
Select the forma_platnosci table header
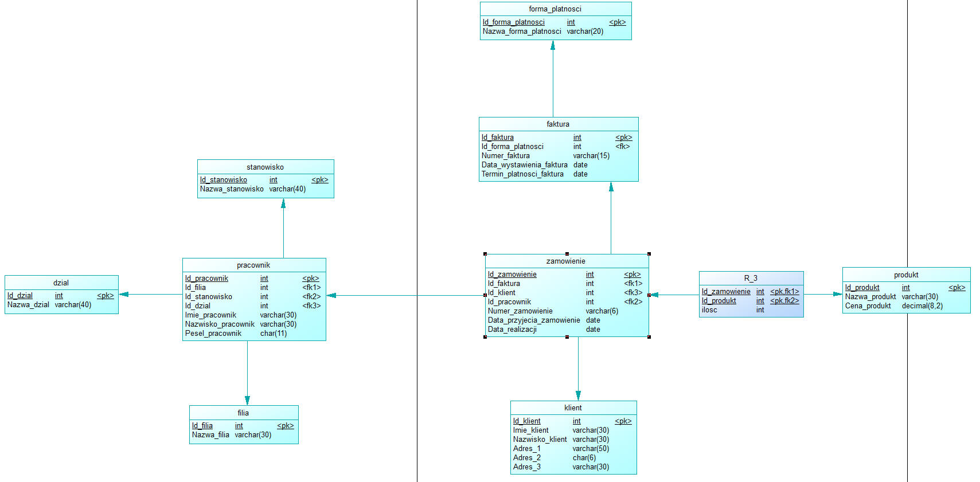[x=556, y=9]
